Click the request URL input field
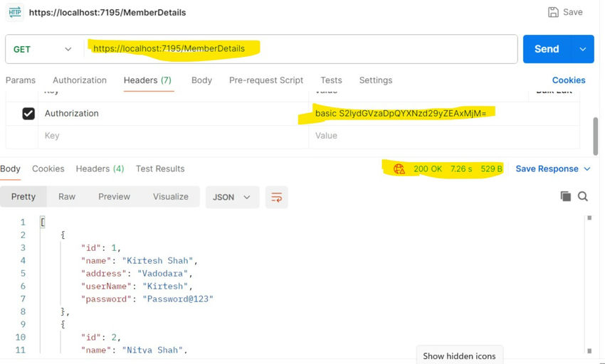This screenshot has width=605, height=364. (301, 49)
